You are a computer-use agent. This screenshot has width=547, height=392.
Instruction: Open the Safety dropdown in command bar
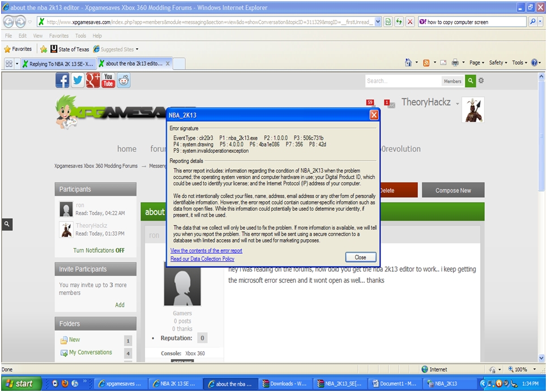[x=498, y=63]
